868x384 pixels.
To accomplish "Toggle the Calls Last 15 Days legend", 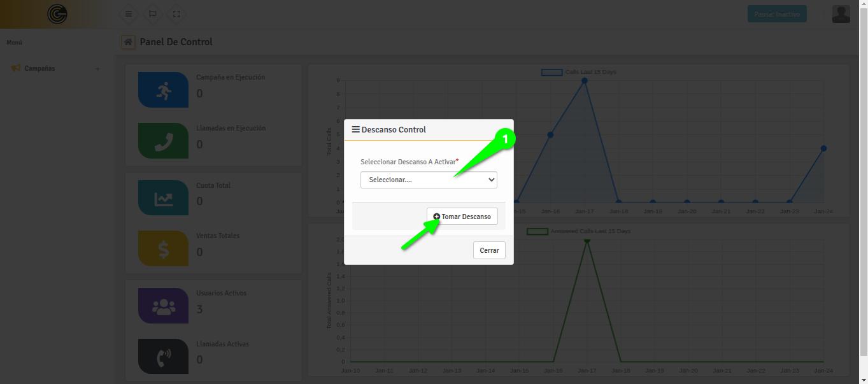I will tap(579, 72).
